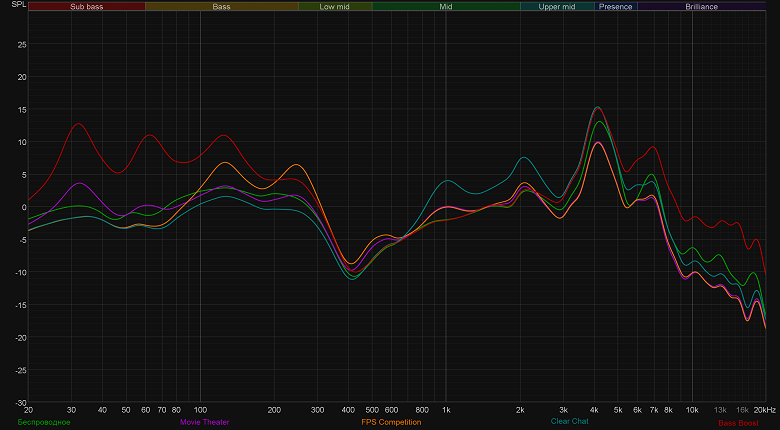
Task: Click the 20 frequency axis label
Action: click(28, 410)
